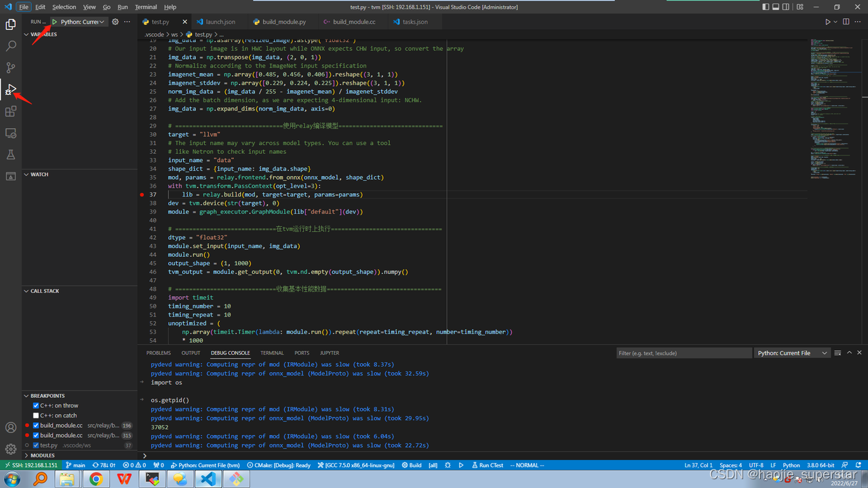
Task: Split the editor to the right
Action: pyautogui.click(x=846, y=22)
